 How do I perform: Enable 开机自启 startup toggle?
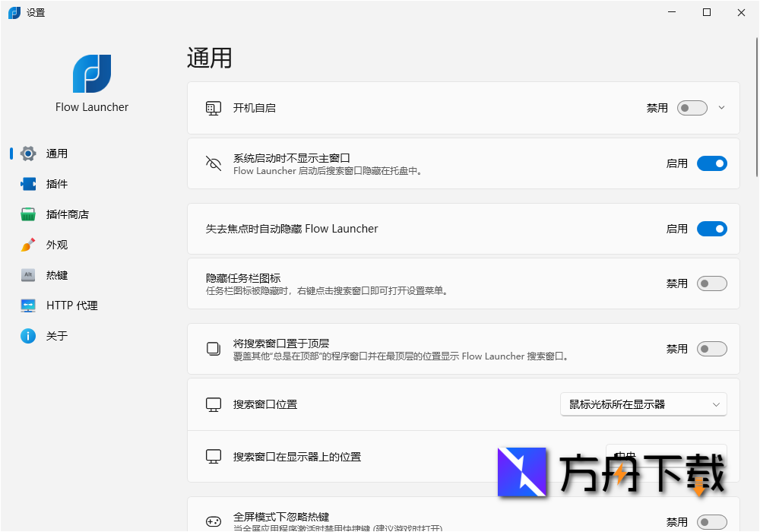click(x=692, y=108)
